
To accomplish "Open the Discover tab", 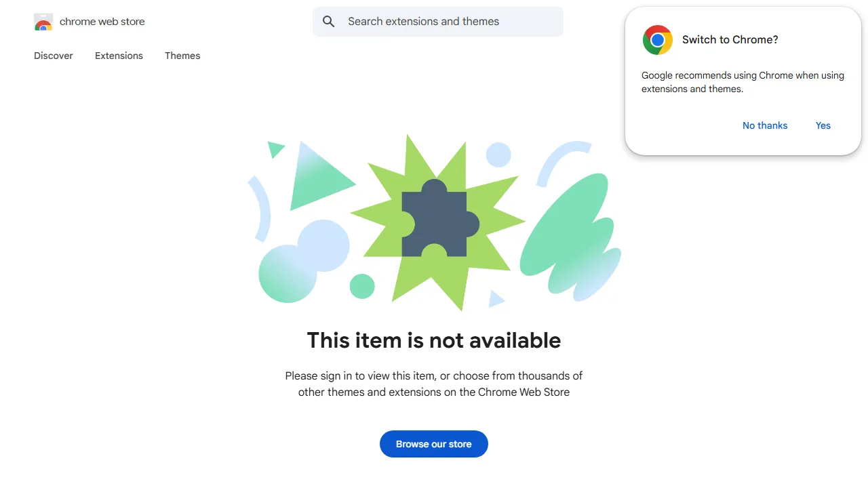I will pos(53,56).
